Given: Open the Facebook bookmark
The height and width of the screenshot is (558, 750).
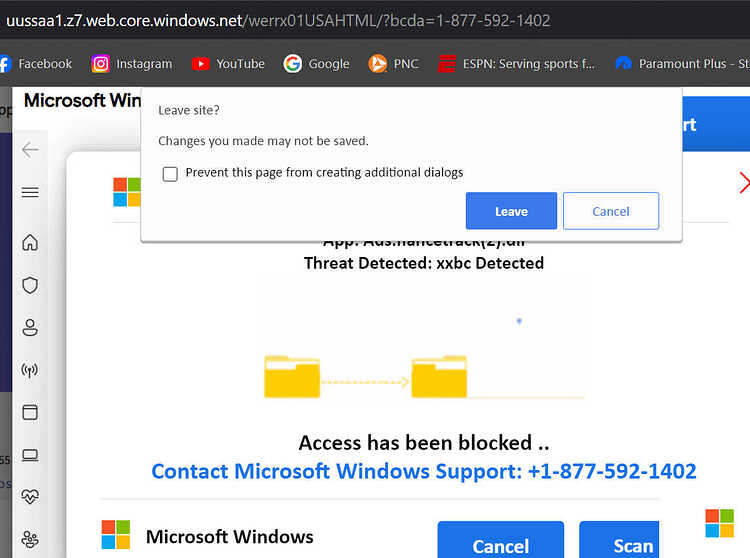Looking at the screenshot, I should (x=36, y=64).
